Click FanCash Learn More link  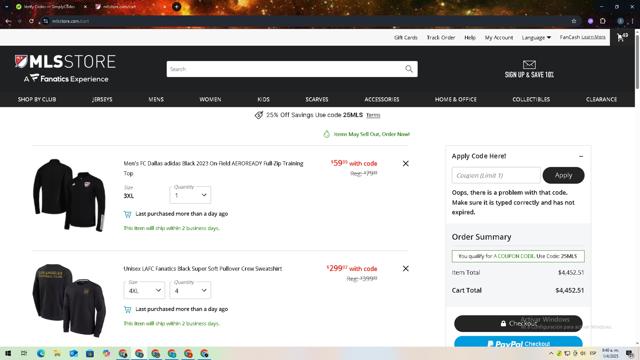click(x=593, y=37)
